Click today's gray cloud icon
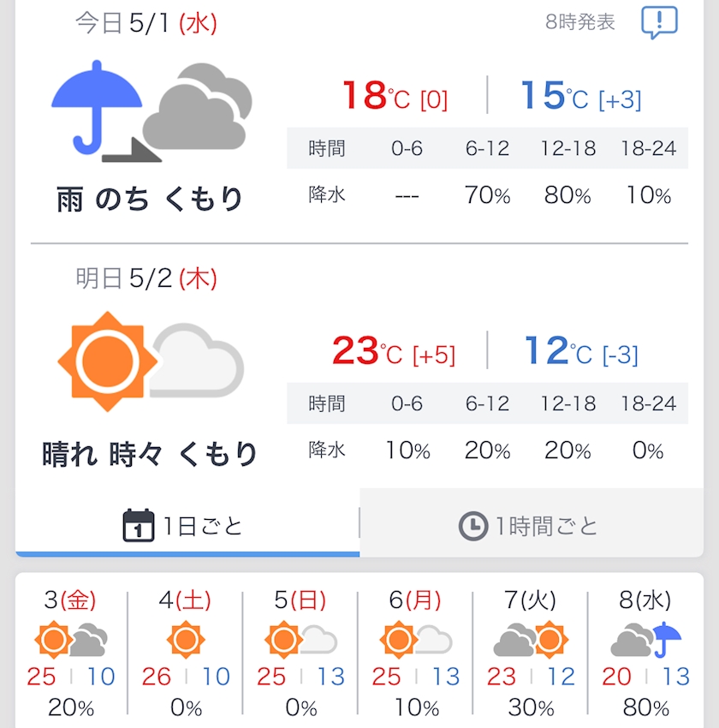Image resolution: width=719 pixels, height=728 pixels. (x=197, y=107)
